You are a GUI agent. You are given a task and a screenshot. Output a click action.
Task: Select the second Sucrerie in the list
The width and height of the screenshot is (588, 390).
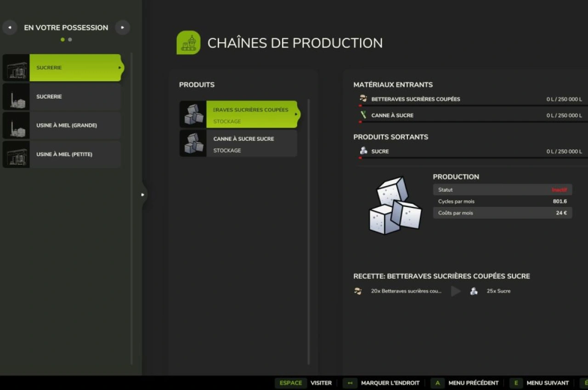pos(75,97)
